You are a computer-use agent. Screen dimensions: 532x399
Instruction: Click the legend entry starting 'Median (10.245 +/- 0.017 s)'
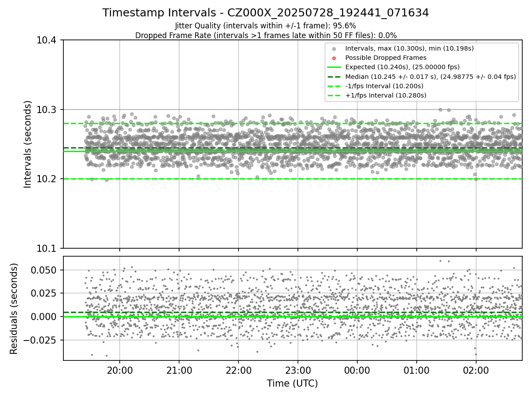pos(430,77)
